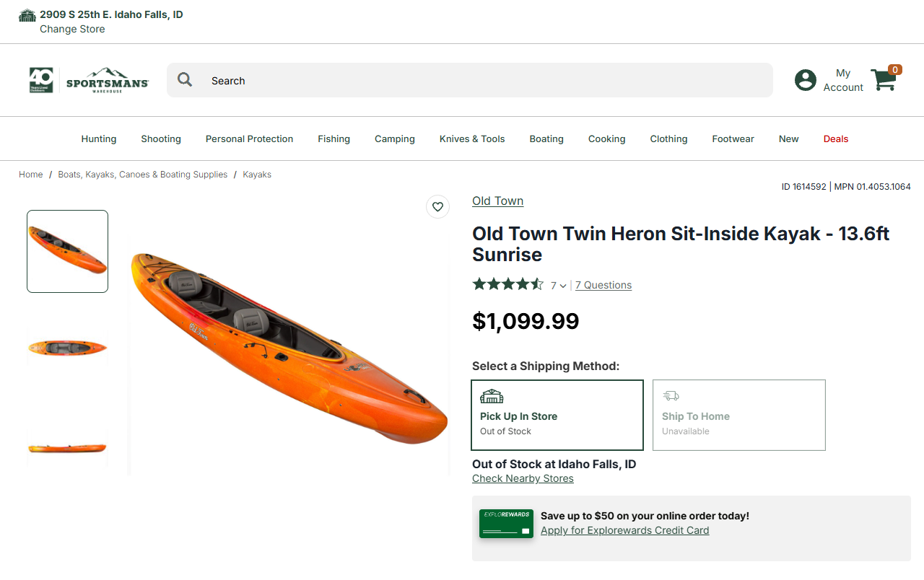Image resolution: width=924 pixels, height=580 pixels.
Task: Select Ship To Home shipping option
Action: pyautogui.click(x=738, y=415)
